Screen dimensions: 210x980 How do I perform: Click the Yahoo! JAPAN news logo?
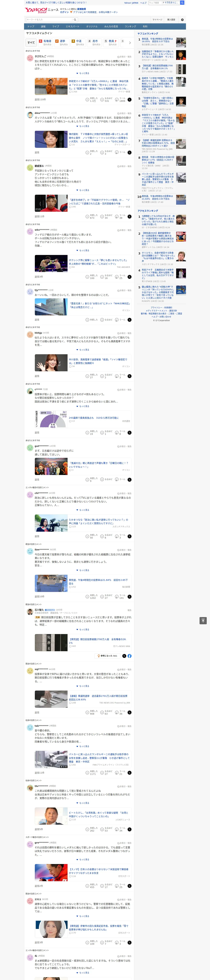coord(42,10)
